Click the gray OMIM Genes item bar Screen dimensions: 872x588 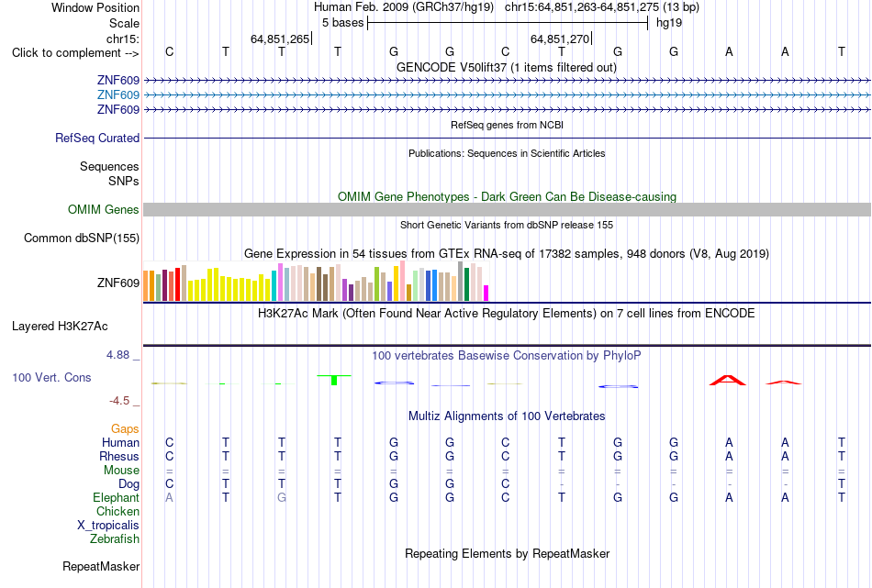pyautogui.click(x=507, y=209)
